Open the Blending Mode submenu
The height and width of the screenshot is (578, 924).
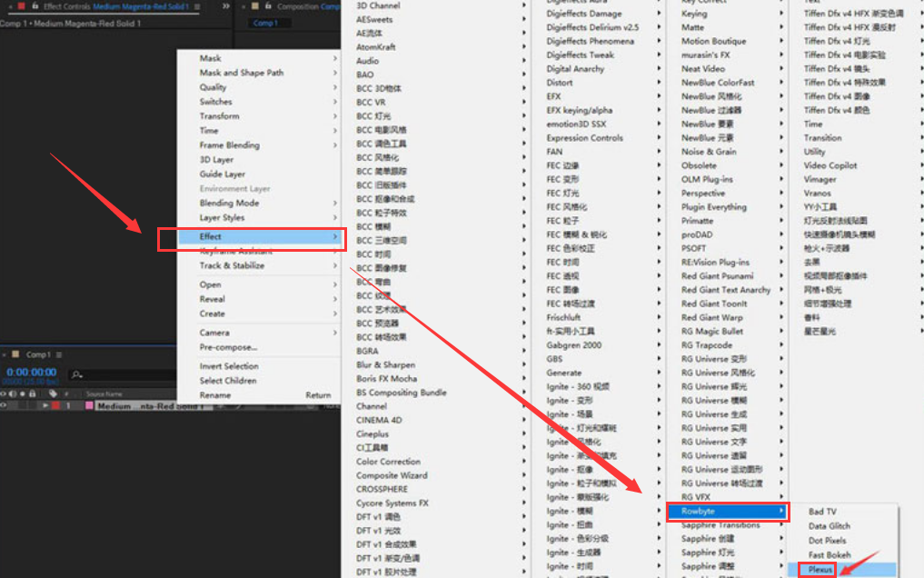click(259, 204)
